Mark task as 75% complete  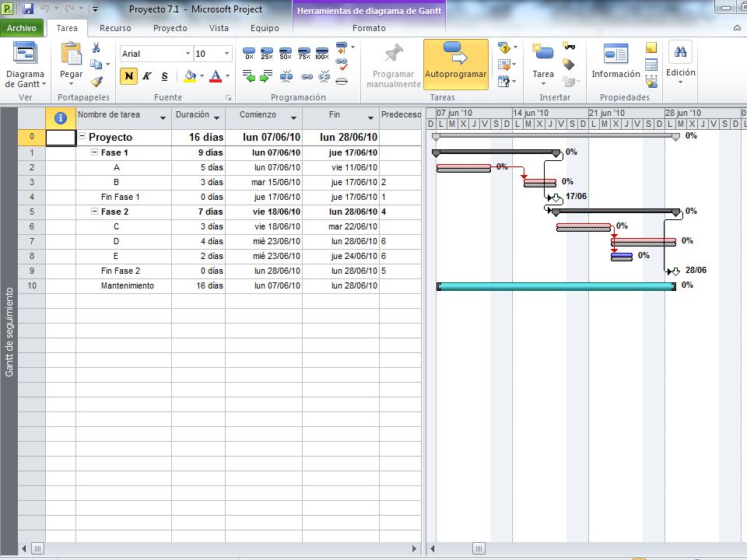coord(304,53)
